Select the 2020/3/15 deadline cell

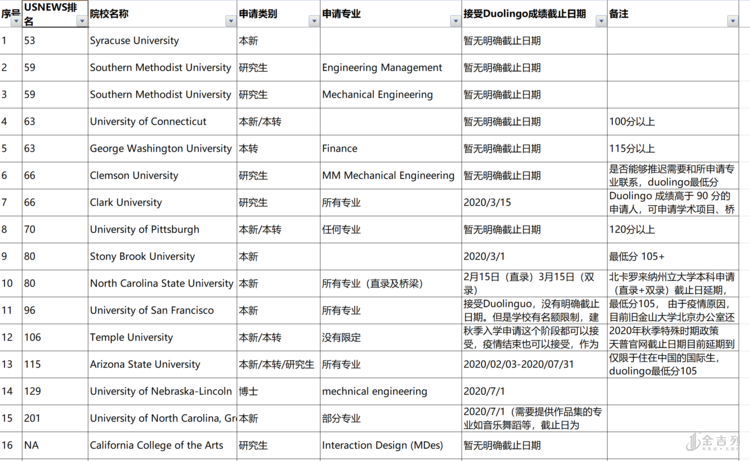[x=487, y=203]
